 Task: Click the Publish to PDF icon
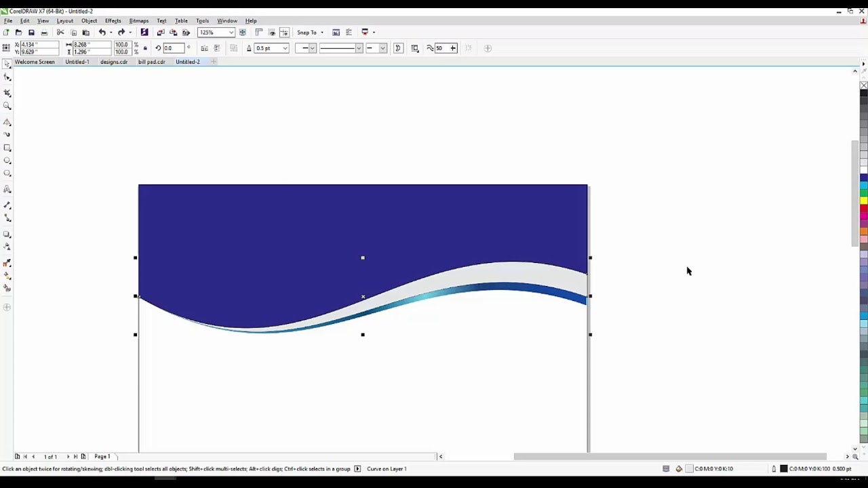(186, 33)
